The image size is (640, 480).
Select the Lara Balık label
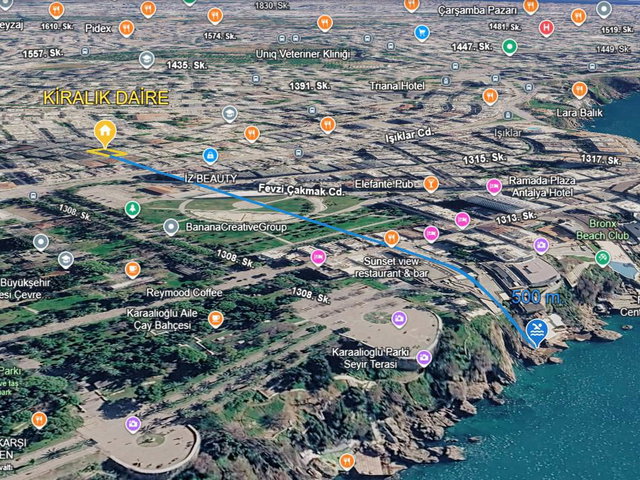(580, 112)
